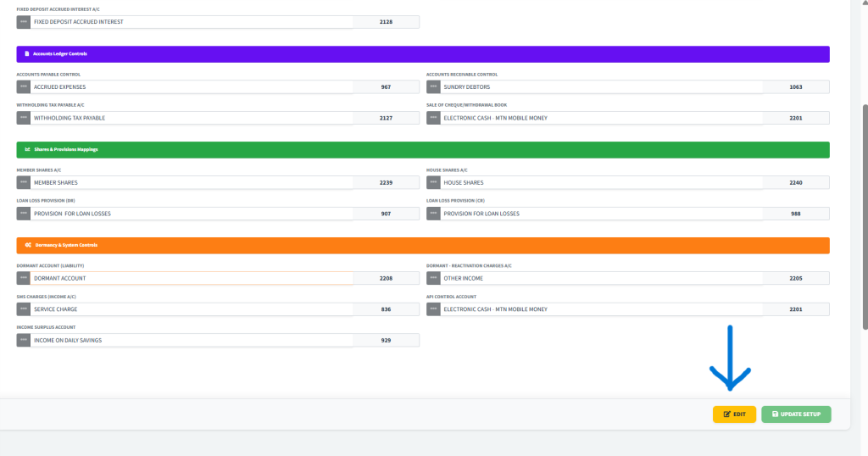The height and width of the screenshot is (456, 868).
Task: Click the ellipsis icon beside Other Income
Action: click(434, 278)
